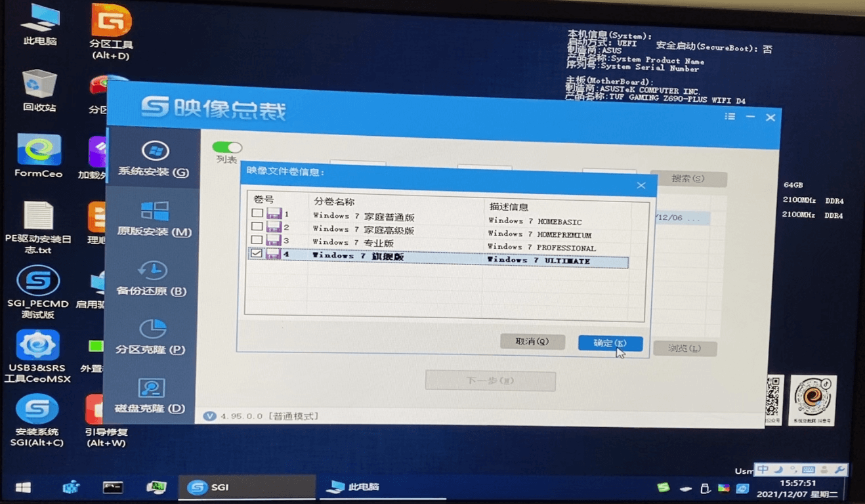
Task: Check volume 3 Windows 7 专业版 checkbox
Action: coord(257,240)
